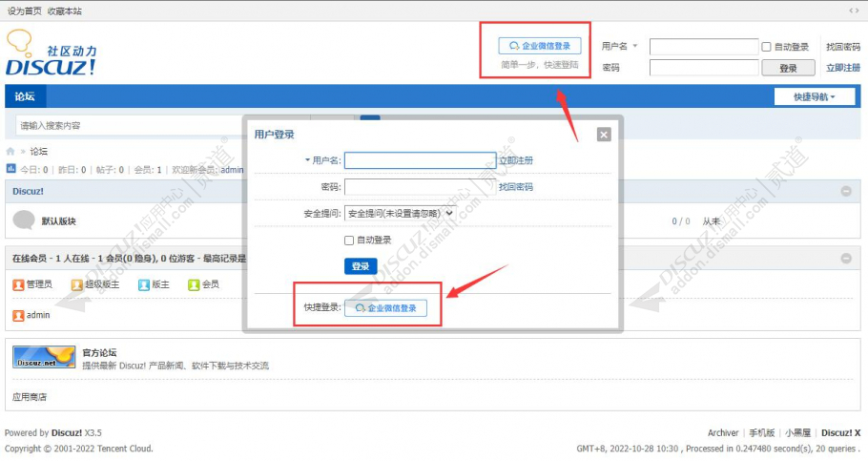Enable 自动登录 checkbox in the dialog
Viewport: 868px width, 461px height.
[349, 240]
